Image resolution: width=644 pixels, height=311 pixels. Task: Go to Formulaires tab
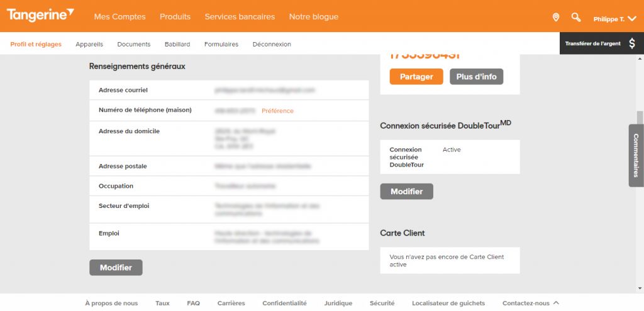pos(221,45)
